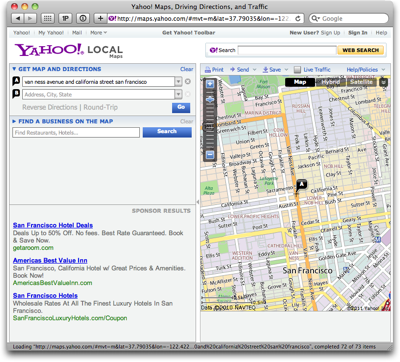This screenshot has height=362, width=400.
Task: Click the A location marker beside the address field
Action: (x=16, y=81)
